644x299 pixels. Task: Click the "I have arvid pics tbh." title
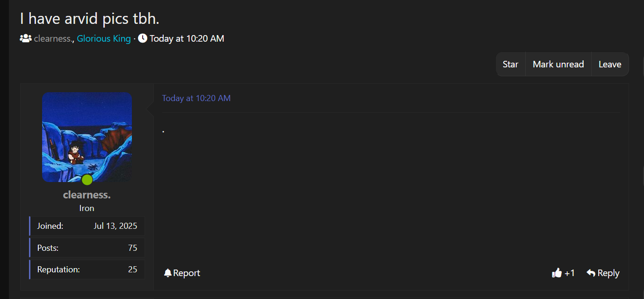click(x=90, y=19)
